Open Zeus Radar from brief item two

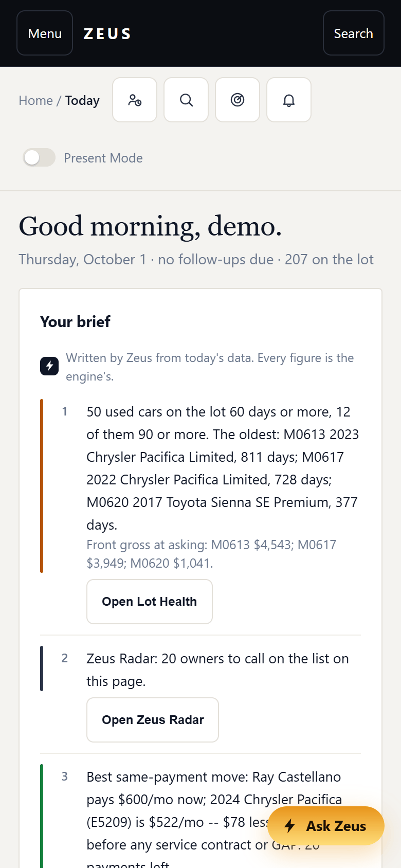point(153,720)
